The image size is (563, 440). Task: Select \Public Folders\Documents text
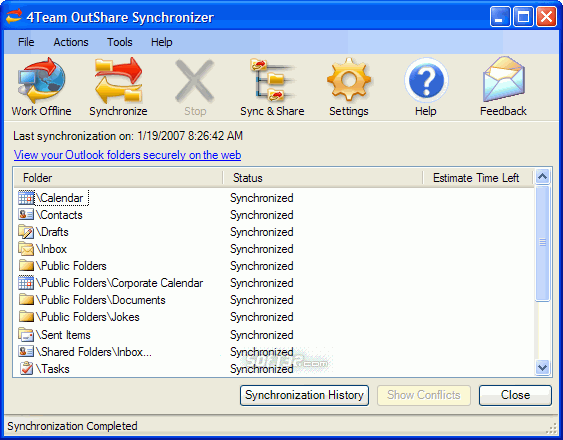[101, 300]
